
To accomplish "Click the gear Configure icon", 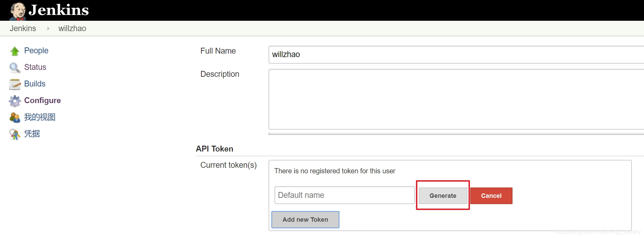I will (15, 101).
